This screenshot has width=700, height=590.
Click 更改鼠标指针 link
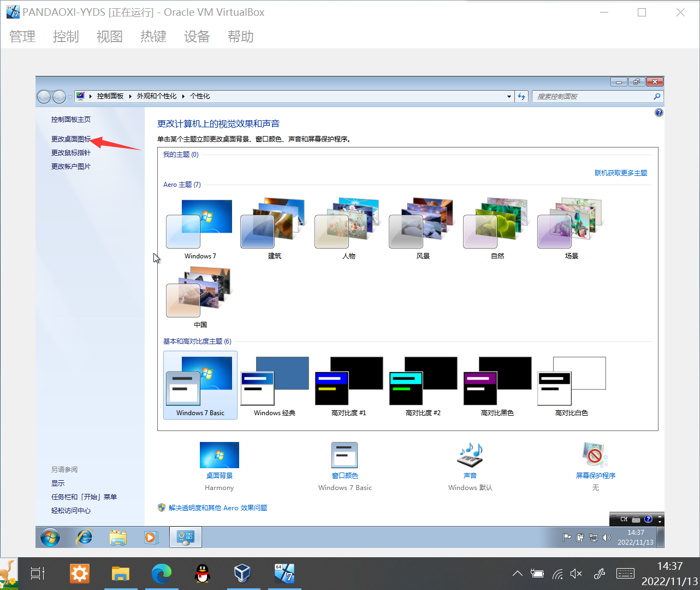point(71,152)
